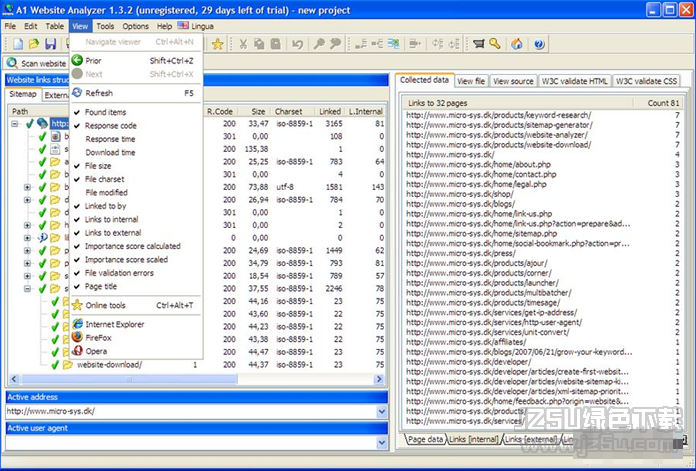Open the Active user agent dropdown arrow
The width and height of the screenshot is (696, 471).
point(382,443)
